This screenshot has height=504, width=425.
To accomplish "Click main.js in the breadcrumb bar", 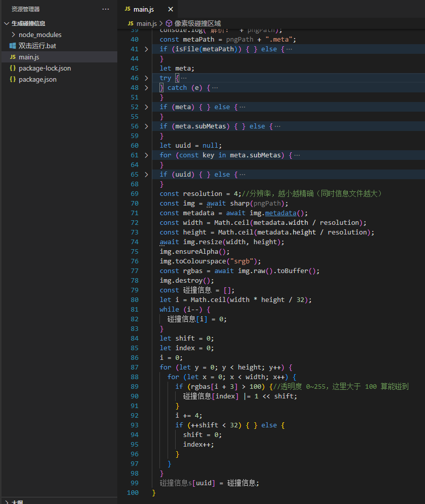I will pos(147,23).
